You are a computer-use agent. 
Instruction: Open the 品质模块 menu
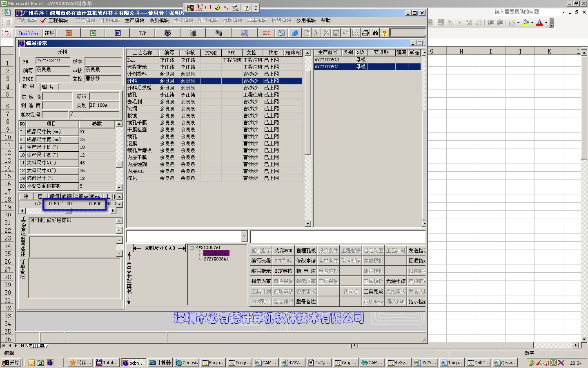[159, 20]
